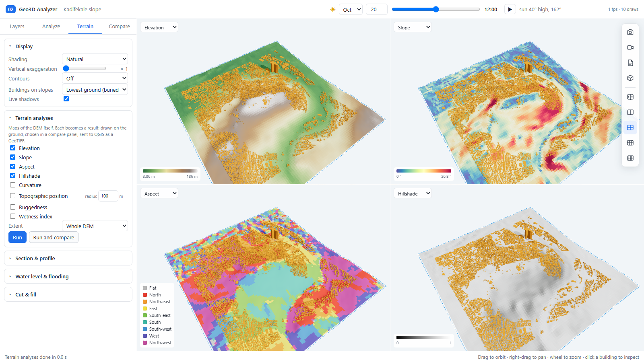Uncheck the Hillshade analysis
The height and width of the screenshot is (362, 644).
point(13,176)
